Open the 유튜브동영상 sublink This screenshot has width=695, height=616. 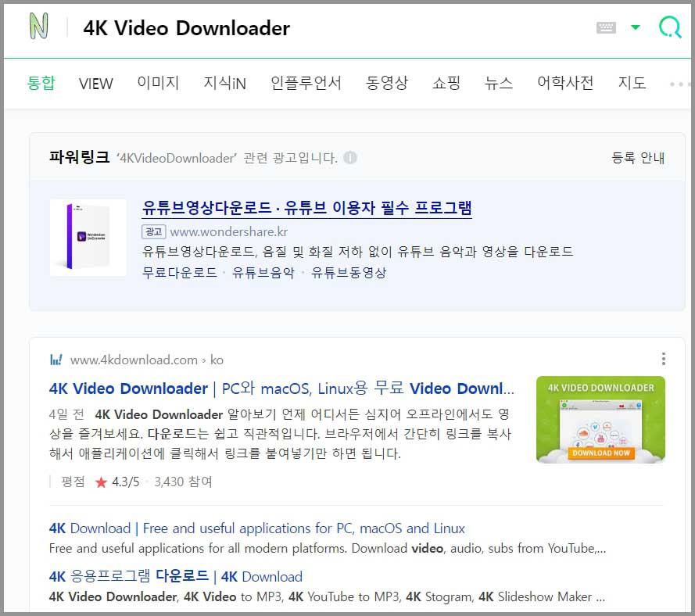click(x=349, y=272)
